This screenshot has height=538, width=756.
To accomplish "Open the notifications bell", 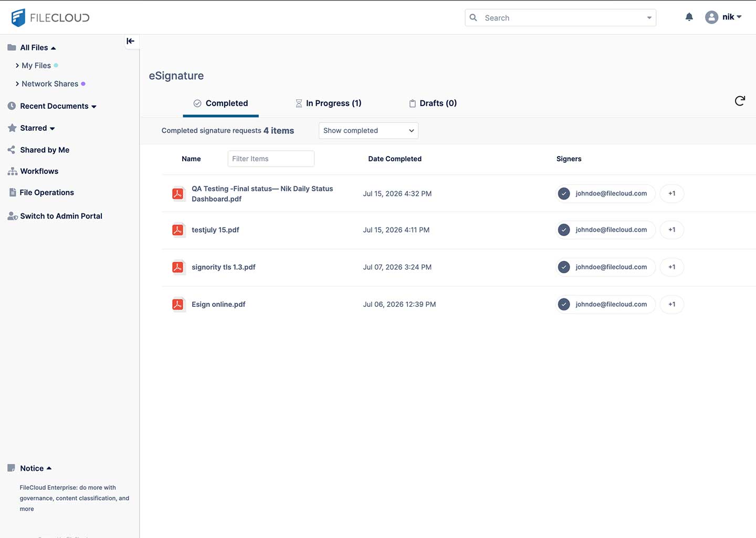I will [689, 17].
